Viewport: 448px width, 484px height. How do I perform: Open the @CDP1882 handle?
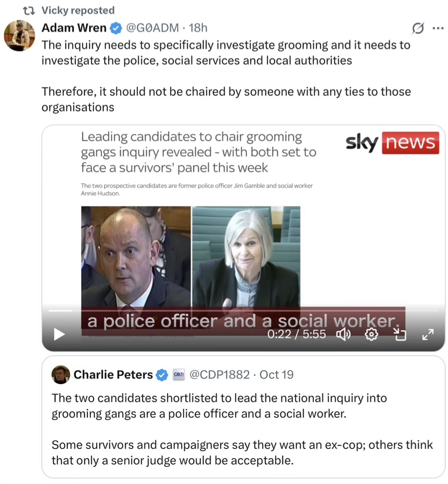coord(220,375)
